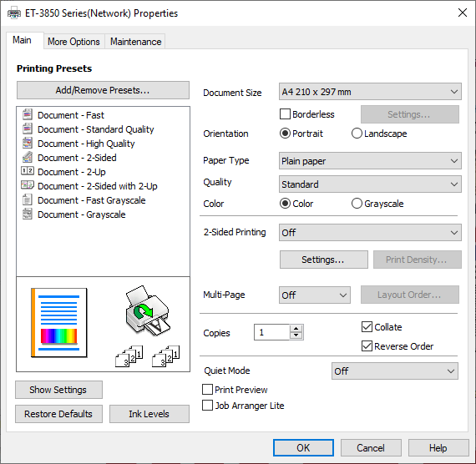Enable Job Arranger Lite checkbox
The image size is (476, 464).
coord(207,405)
